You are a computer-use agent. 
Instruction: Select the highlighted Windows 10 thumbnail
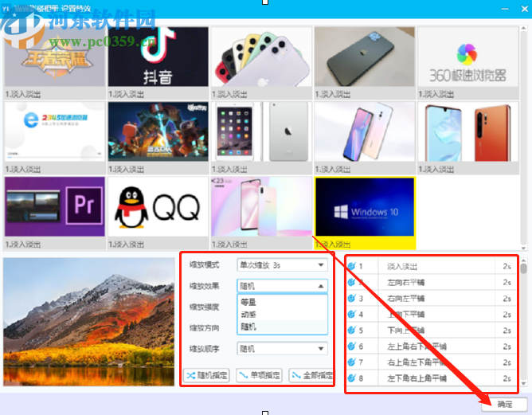pos(365,206)
